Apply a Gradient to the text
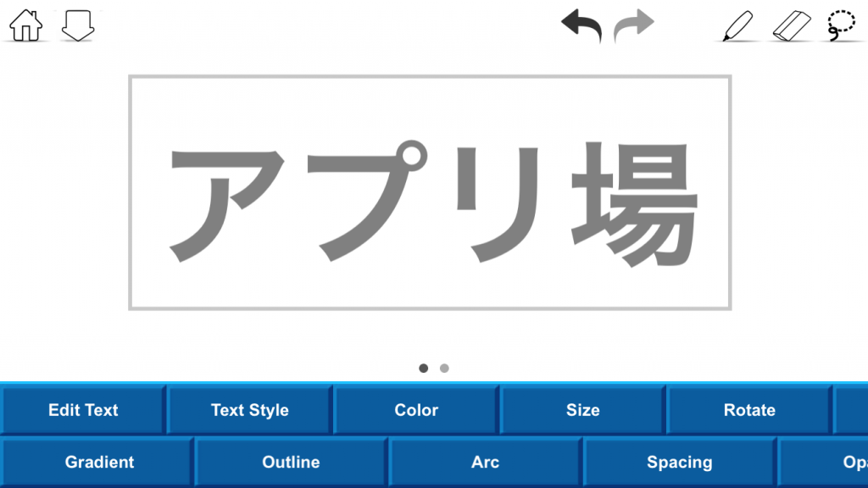Image resolution: width=868 pixels, height=488 pixels. (x=98, y=462)
